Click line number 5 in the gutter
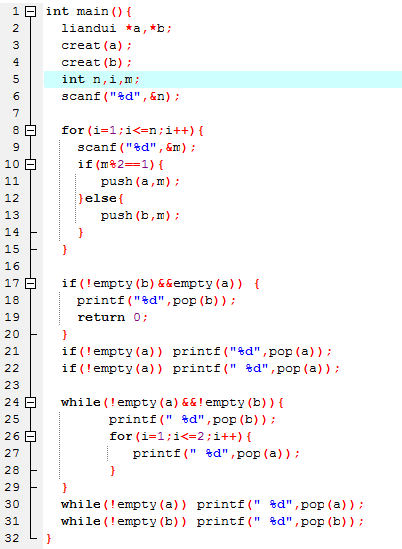 tap(16, 79)
